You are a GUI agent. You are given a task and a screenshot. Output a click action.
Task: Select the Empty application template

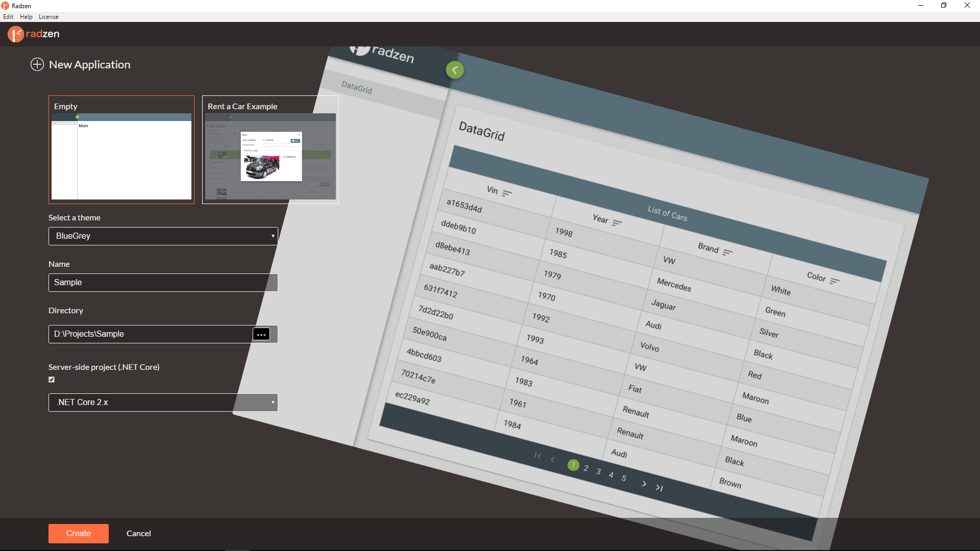(122, 149)
